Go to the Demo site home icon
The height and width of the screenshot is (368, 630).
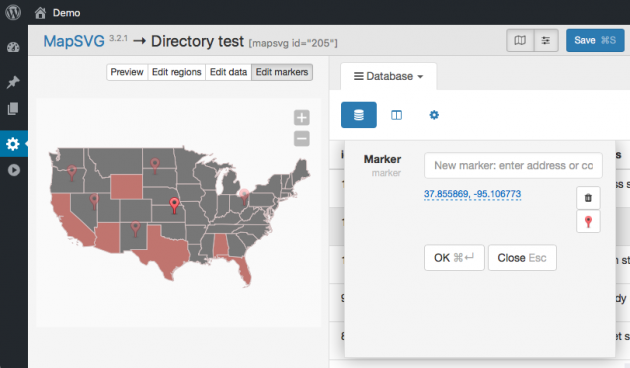[x=40, y=13]
